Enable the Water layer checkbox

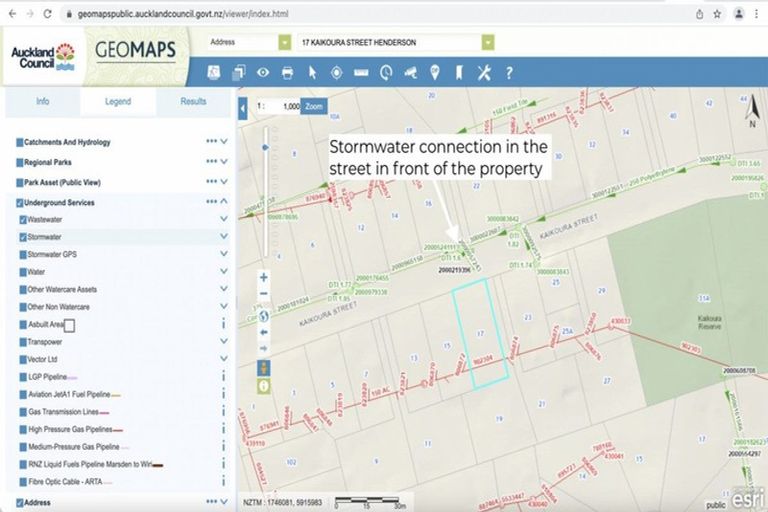(x=23, y=271)
